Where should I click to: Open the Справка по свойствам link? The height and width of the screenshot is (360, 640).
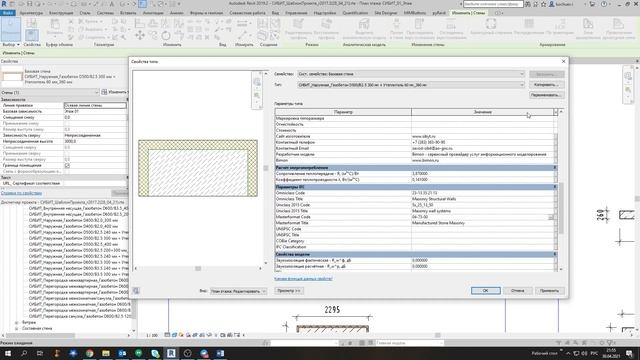coord(21,193)
